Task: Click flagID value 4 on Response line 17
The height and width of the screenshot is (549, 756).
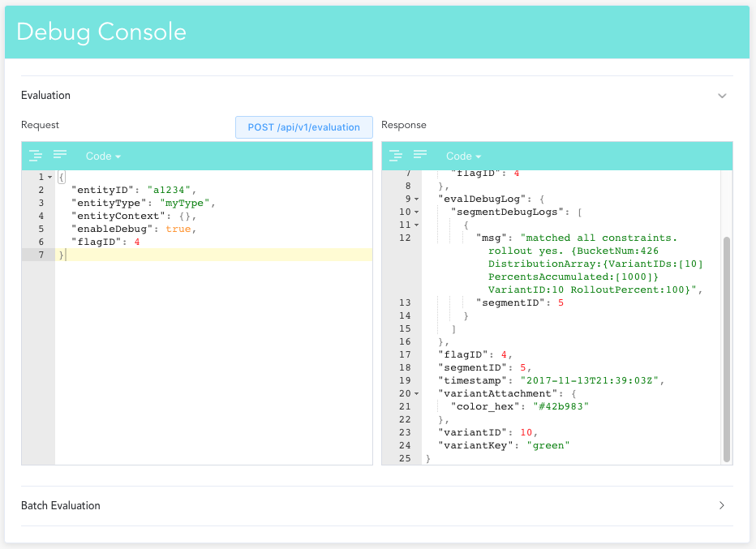Action: coord(504,354)
